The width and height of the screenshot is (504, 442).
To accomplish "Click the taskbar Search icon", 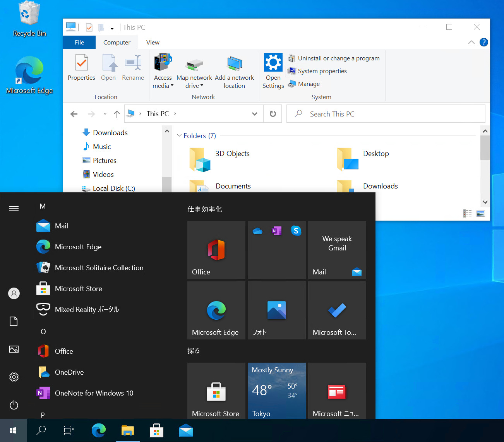I will click(41, 430).
